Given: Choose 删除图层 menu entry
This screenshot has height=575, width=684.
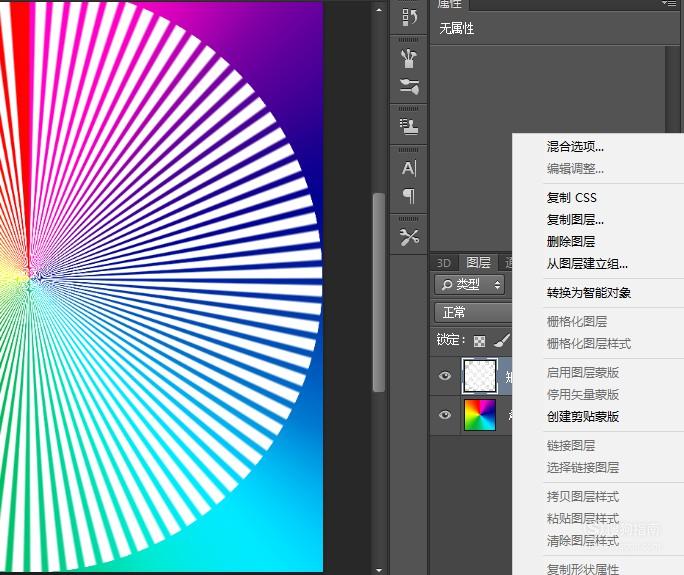Looking at the screenshot, I should coord(571,241).
